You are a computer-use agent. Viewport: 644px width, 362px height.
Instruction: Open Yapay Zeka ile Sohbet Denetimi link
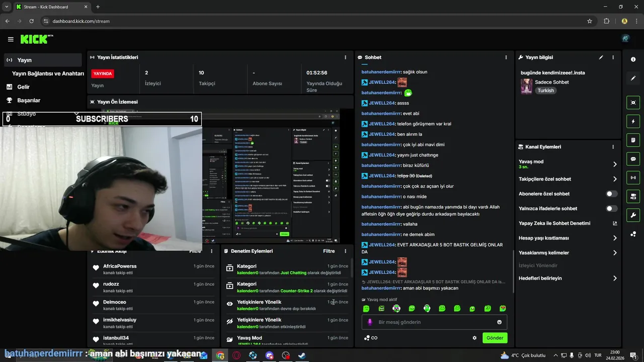568,223
